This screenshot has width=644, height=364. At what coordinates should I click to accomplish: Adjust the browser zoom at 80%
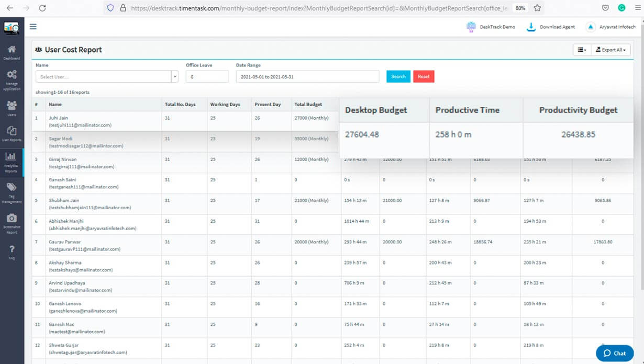(x=521, y=8)
